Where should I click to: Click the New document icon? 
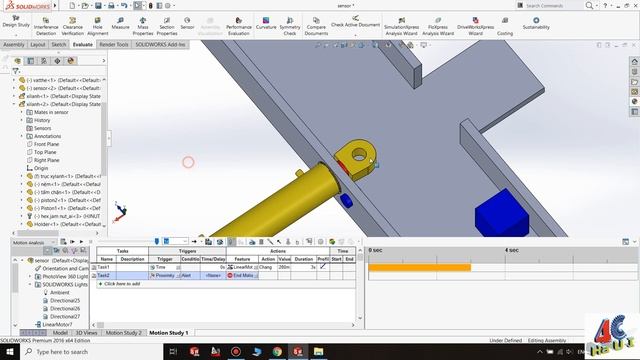(x=72, y=6)
